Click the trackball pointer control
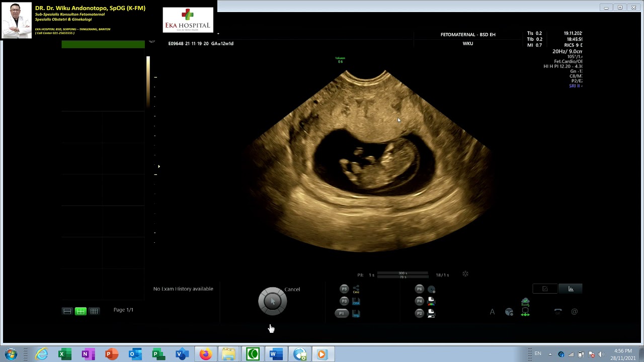Screen dimensions: 644x362 click(272, 301)
